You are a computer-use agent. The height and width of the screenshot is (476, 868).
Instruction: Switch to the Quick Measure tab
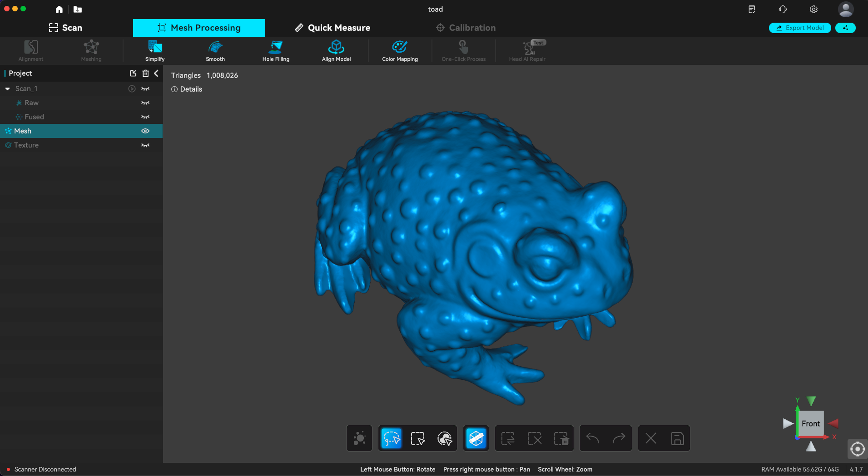point(332,28)
